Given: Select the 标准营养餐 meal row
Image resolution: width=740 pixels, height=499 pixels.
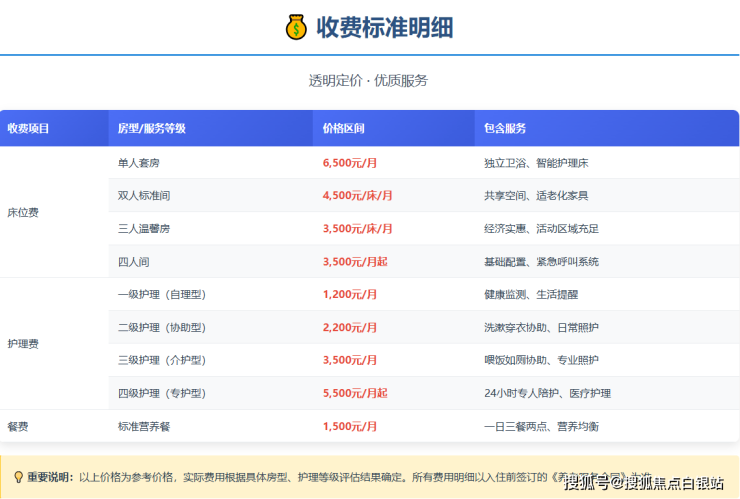Looking at the screenshot, I should click(x=144, y=426).
